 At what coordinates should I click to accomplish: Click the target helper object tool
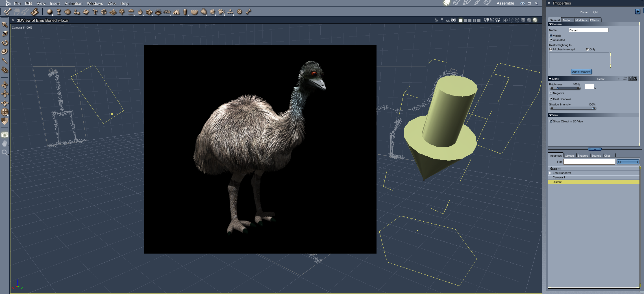240,12
